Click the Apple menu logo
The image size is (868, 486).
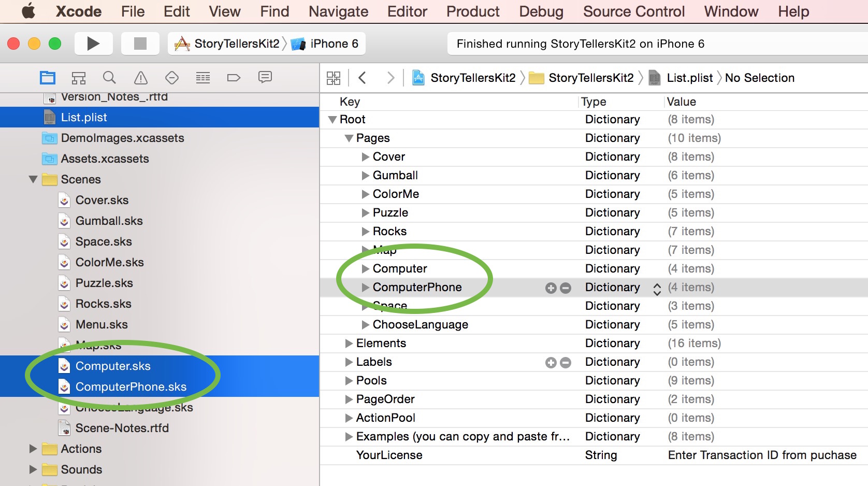point(28,11)
